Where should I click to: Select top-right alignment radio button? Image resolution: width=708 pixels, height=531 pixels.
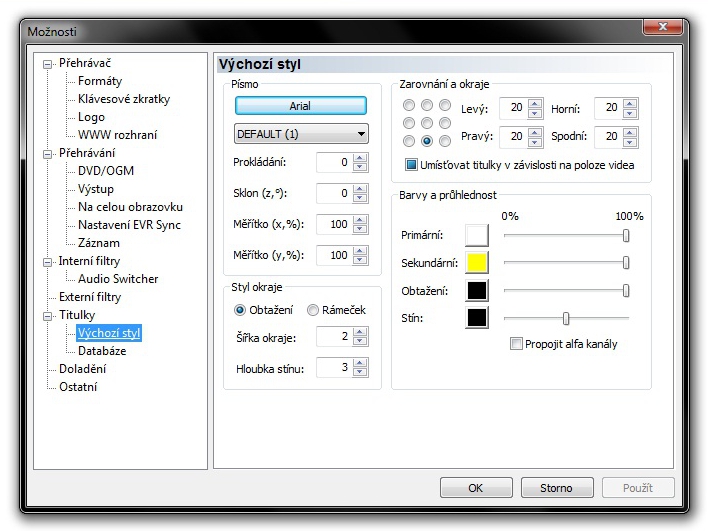click(x=445, y=105)
